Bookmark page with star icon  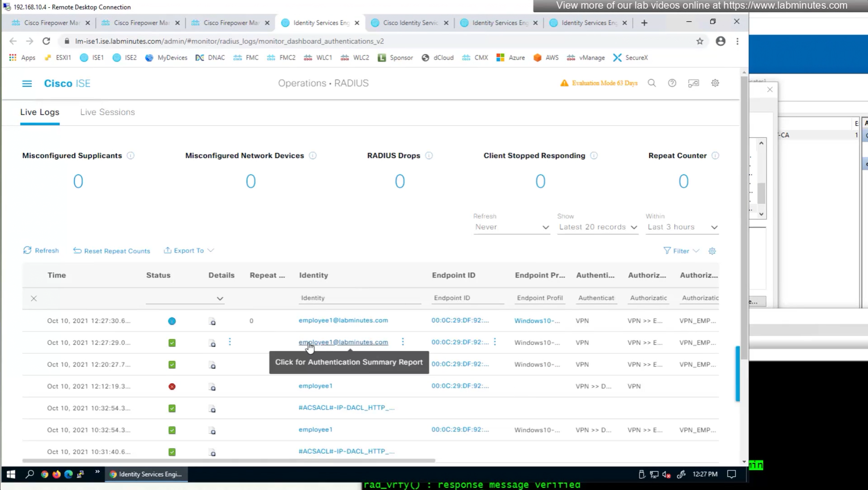click(x=699, y=41)
